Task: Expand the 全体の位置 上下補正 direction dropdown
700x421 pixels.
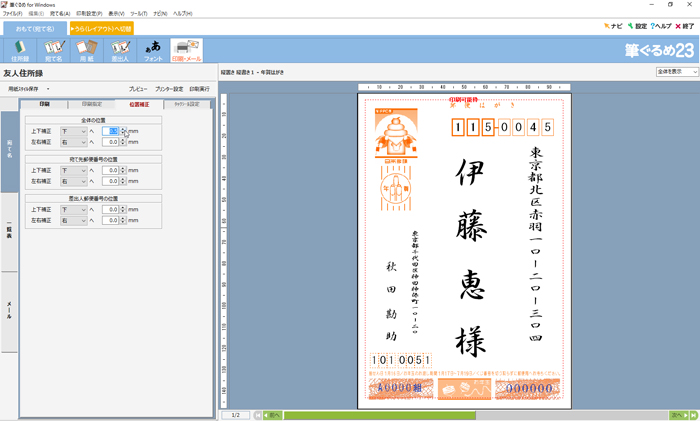Action: pos(81,131)
